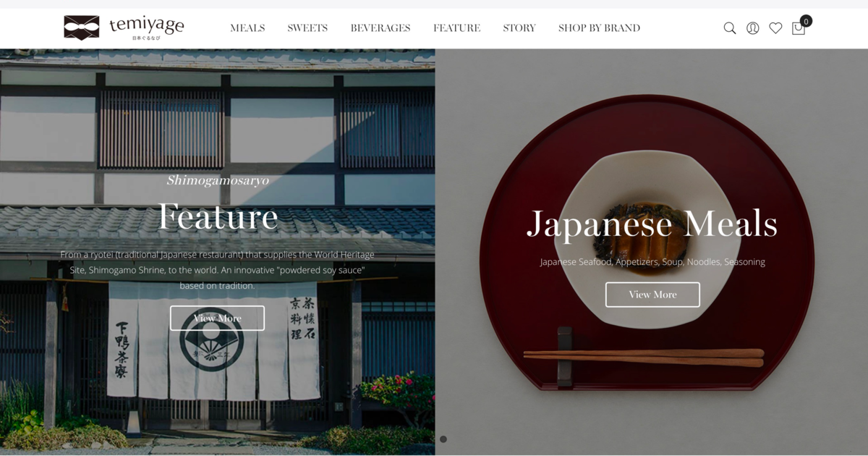This screenshot has width=868, height=456.
Task: Select the carousel slide dot indicator
Action: pyautogui.click(x=443, y=439)
